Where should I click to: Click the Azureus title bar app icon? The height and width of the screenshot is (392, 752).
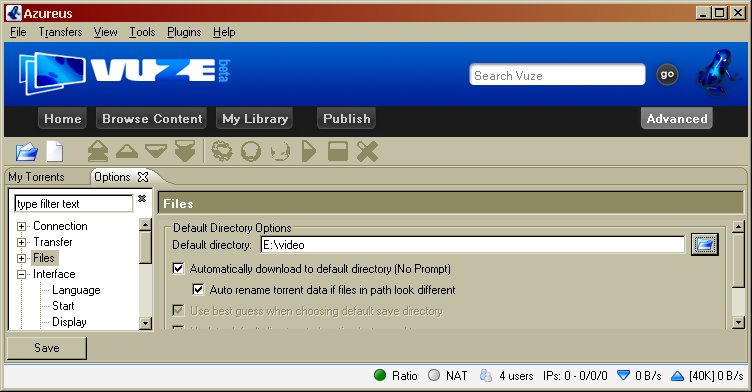coord(14,12)
